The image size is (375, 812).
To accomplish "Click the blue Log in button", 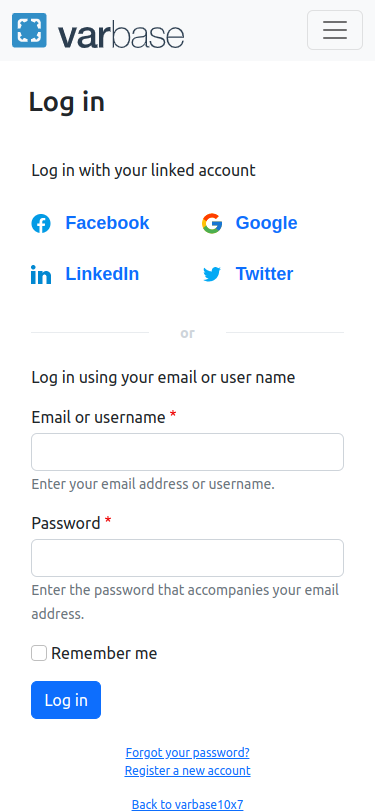I will 66,700.
